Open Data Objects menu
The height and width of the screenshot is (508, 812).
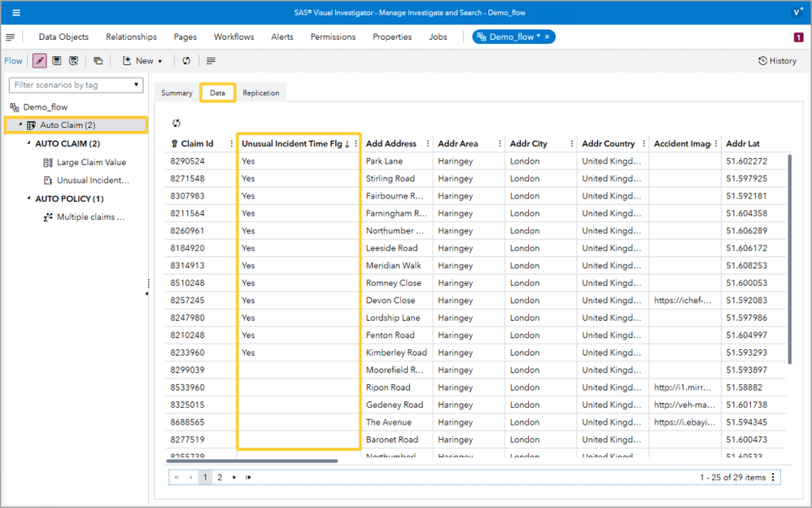pyautogui.click(x=63, y=37)
